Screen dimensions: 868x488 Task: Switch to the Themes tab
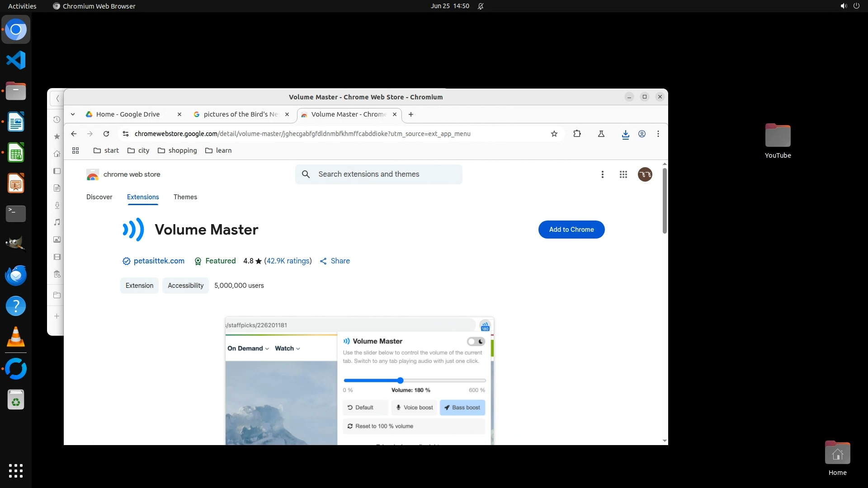coord(185,197)
